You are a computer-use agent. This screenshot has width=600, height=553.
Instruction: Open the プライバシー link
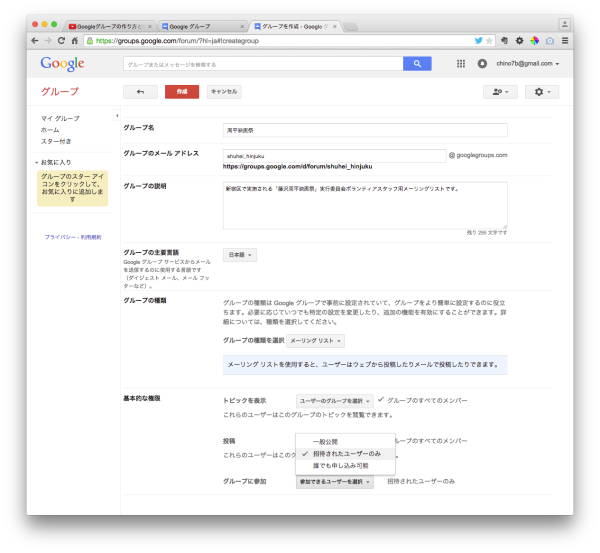pos(60,237)
